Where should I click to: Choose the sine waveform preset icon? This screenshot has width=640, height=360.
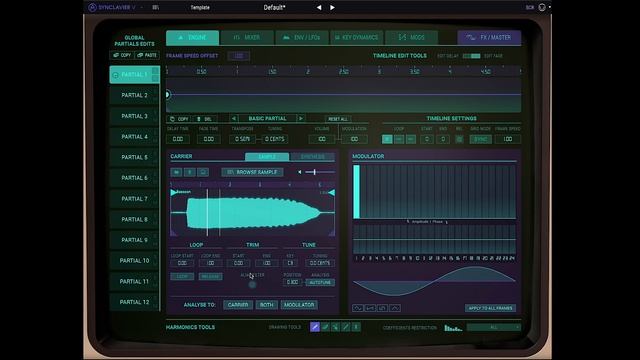tap(358, 308)
